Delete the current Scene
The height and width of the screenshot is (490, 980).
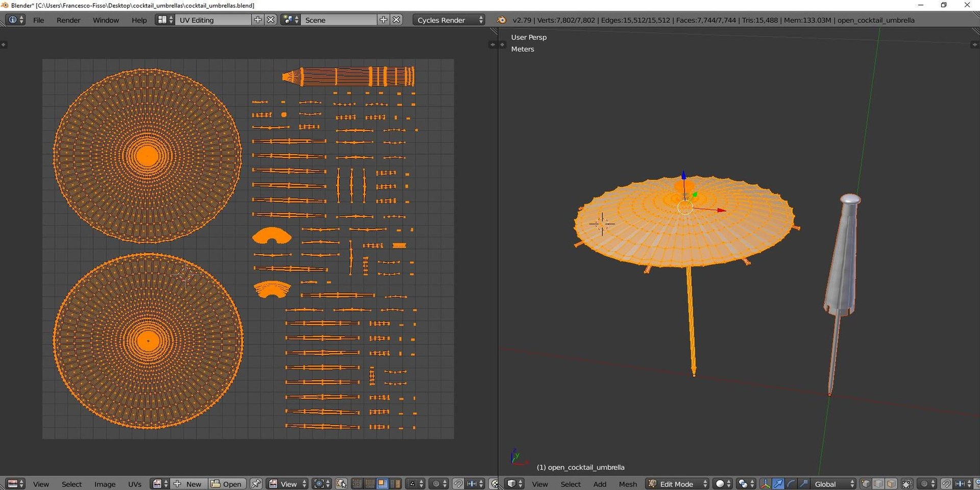pyautogui.click(x=397, y=20)
